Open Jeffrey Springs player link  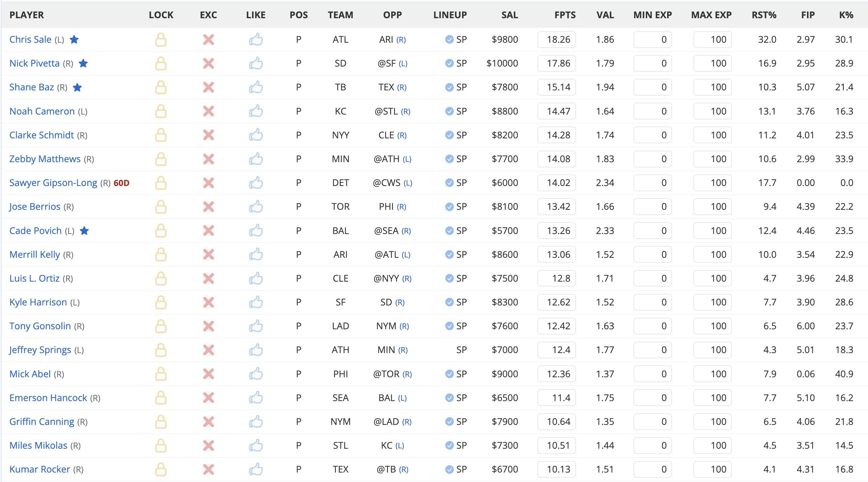click(x=40, y=350)
